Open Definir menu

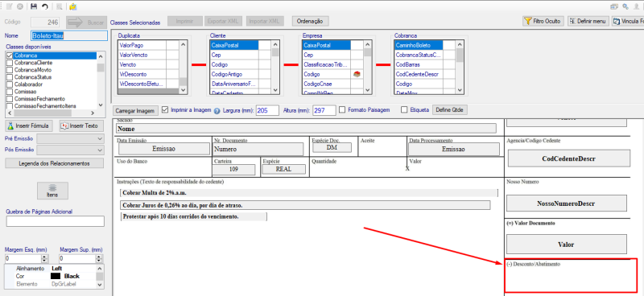[x=588, y=21]
